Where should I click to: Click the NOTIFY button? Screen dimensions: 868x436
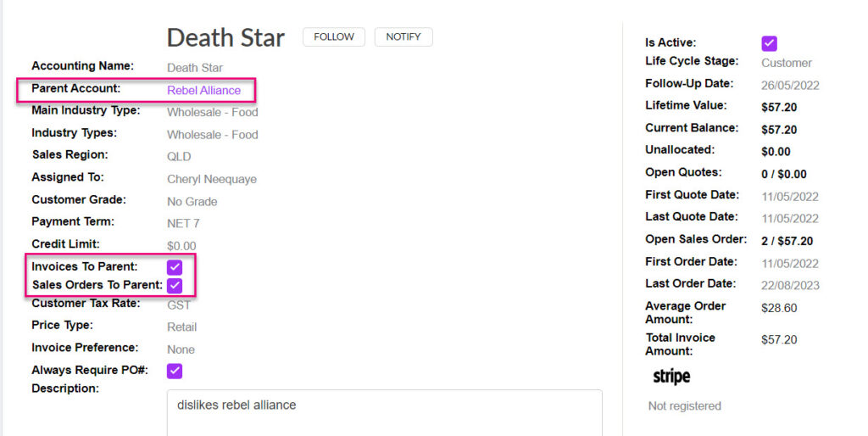(x=403, y=37)
